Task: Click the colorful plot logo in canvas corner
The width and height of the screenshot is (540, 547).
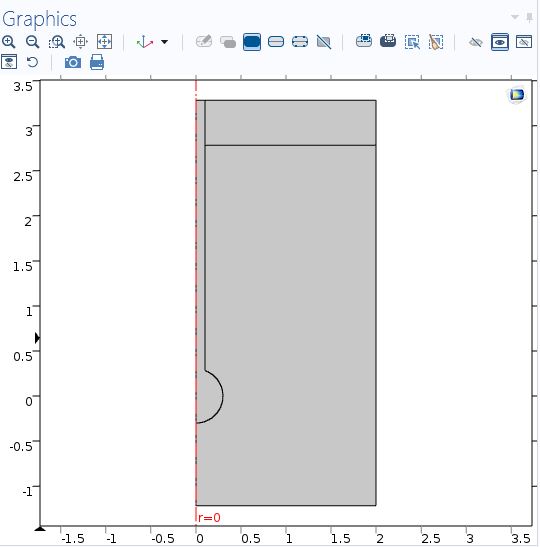Action: pos(517,95)
